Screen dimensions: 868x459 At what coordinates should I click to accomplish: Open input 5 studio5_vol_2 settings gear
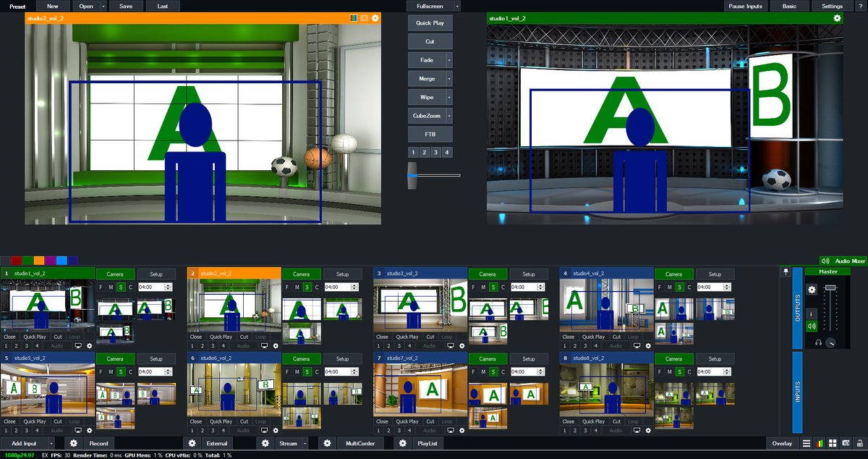pos(90,430)
